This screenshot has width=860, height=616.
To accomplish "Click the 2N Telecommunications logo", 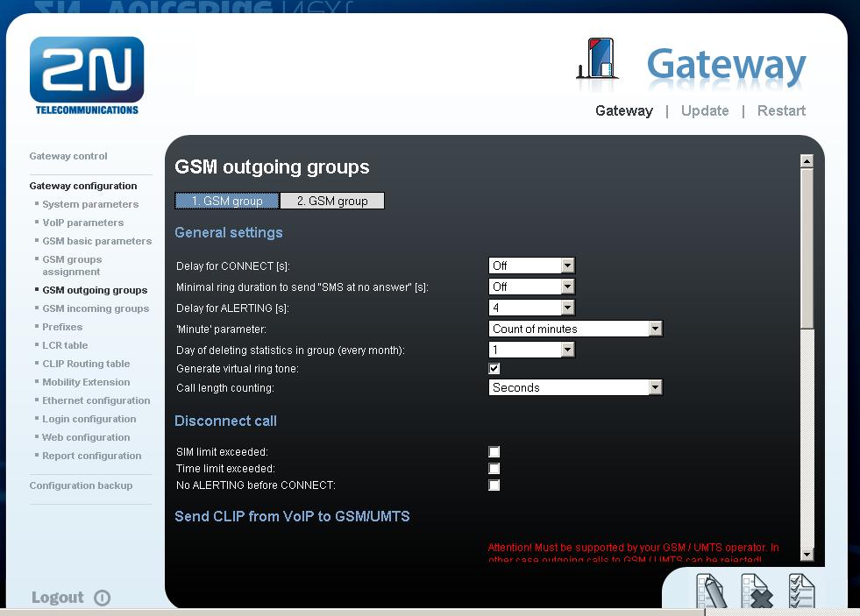I will [x=87, y=75].
